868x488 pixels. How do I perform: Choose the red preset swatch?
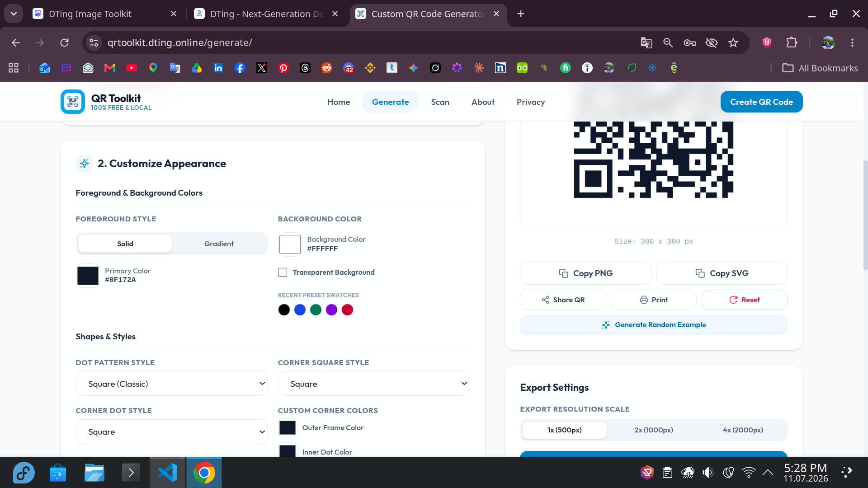[x=347, y=310]
